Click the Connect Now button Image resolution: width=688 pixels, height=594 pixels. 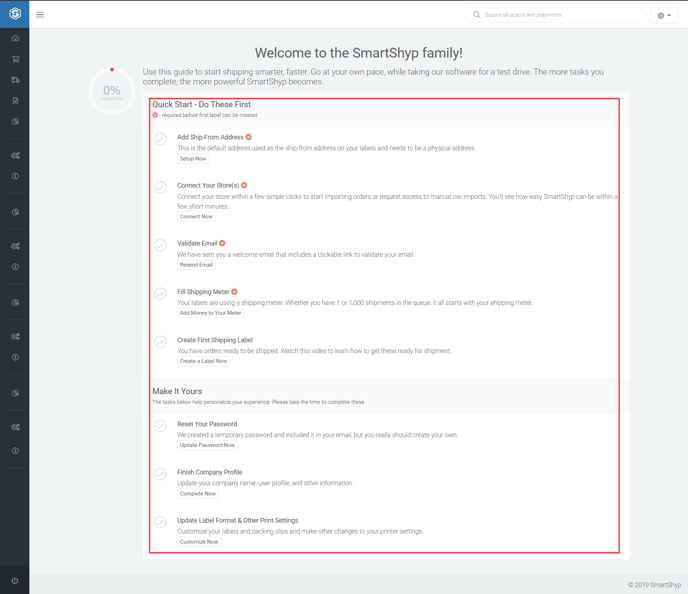click(196, 217)
